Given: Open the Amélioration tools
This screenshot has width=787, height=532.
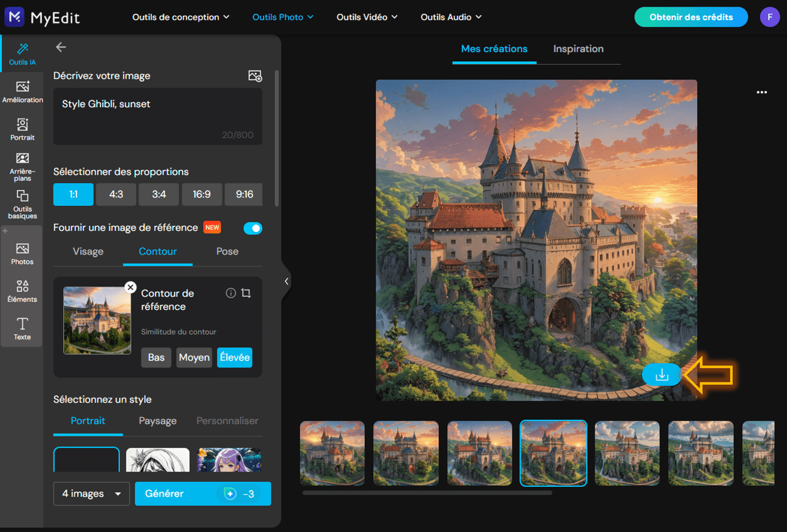Looking at the screenshot, I should tap(22, 92).
